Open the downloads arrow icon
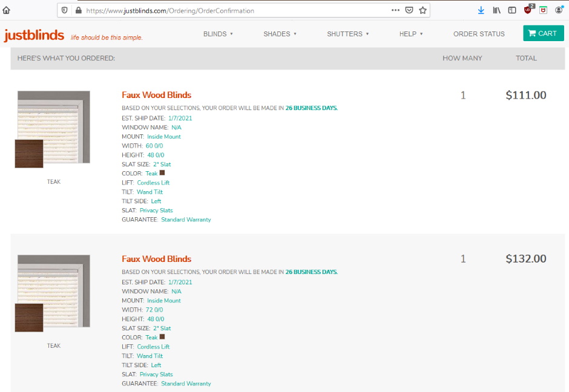Image resolution: width=569 pixels, height=392 pixels. 481,10
